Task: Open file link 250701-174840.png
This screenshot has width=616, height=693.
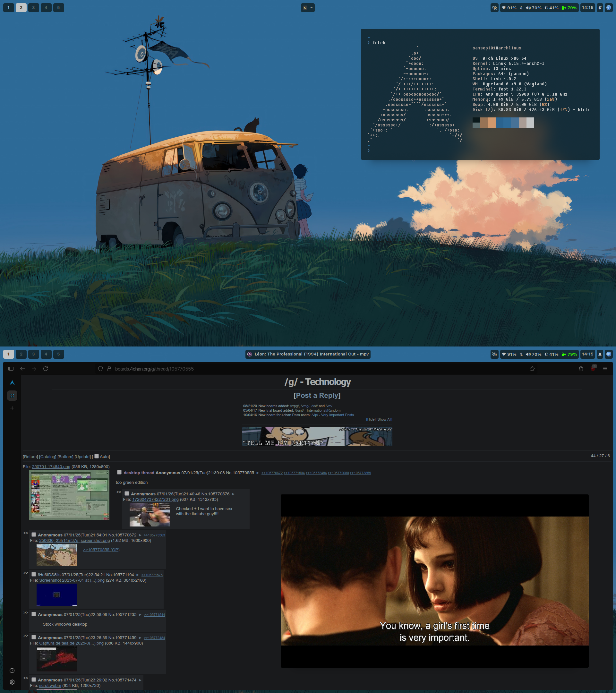Action: point(51,466)
